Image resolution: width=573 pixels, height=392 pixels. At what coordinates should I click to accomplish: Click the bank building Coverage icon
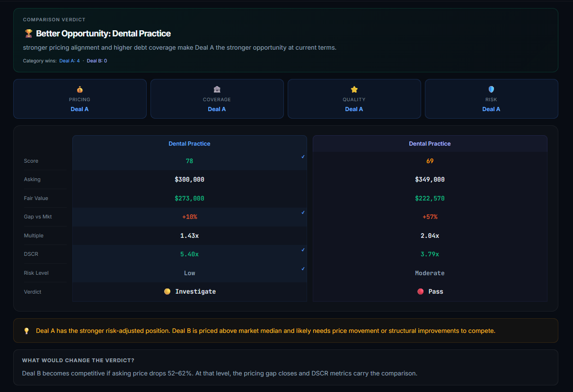click(217, 89)
